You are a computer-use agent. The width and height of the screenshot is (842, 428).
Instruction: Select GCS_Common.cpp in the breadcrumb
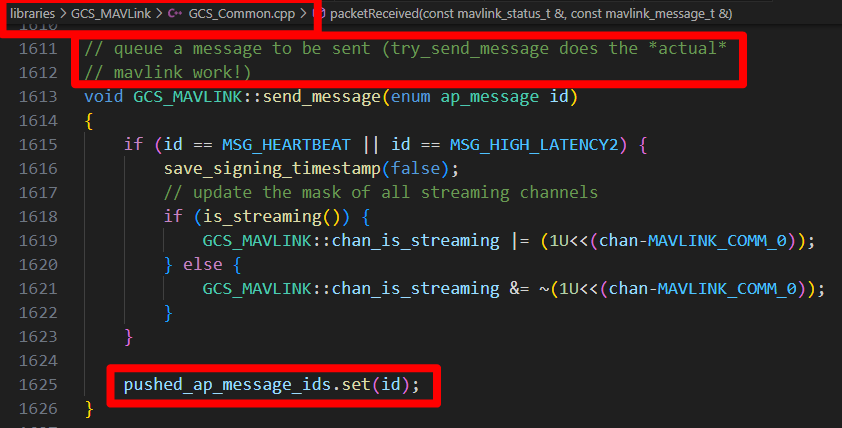point(242,13)
